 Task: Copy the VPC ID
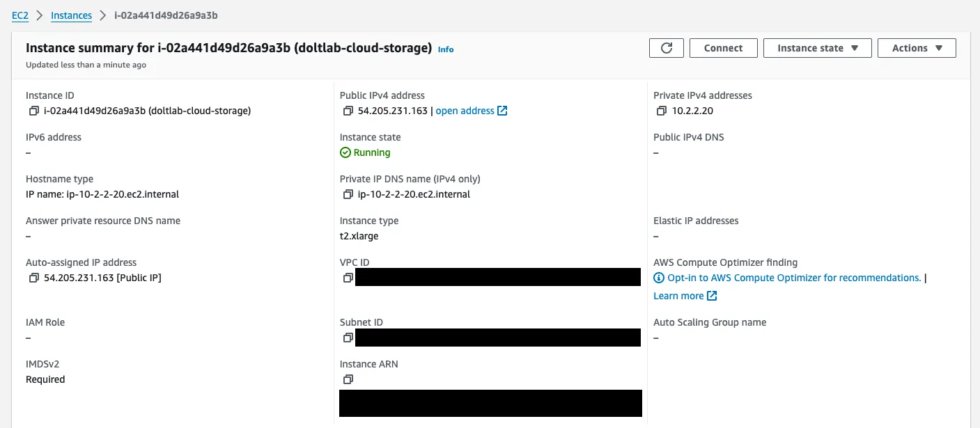point(348,278)
